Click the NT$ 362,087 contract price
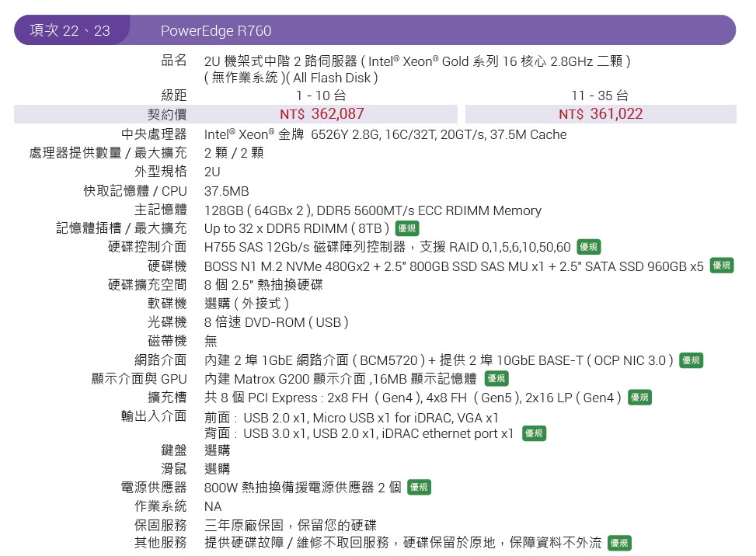 (x=322, y=114)
